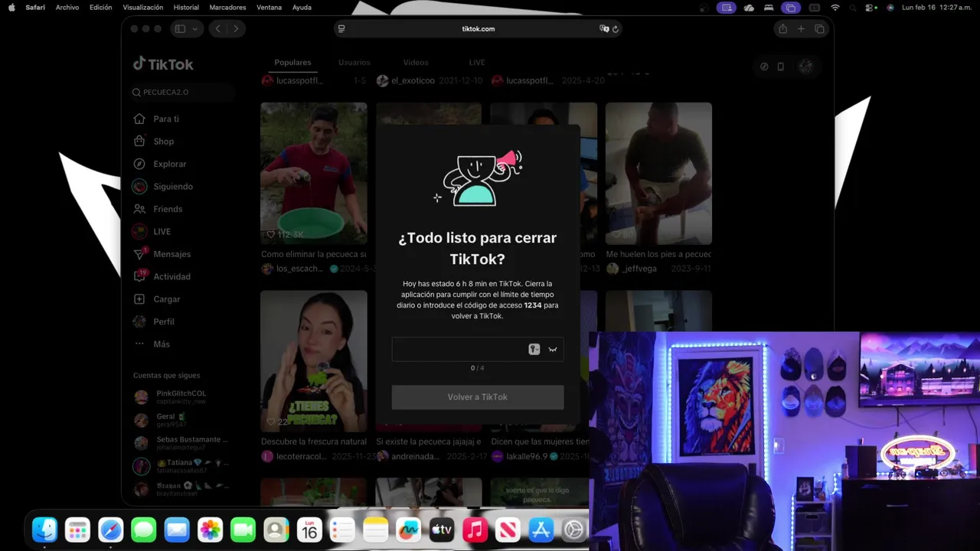Open Geral followed account
980x551 pixels.
click(x=170, y=419)
